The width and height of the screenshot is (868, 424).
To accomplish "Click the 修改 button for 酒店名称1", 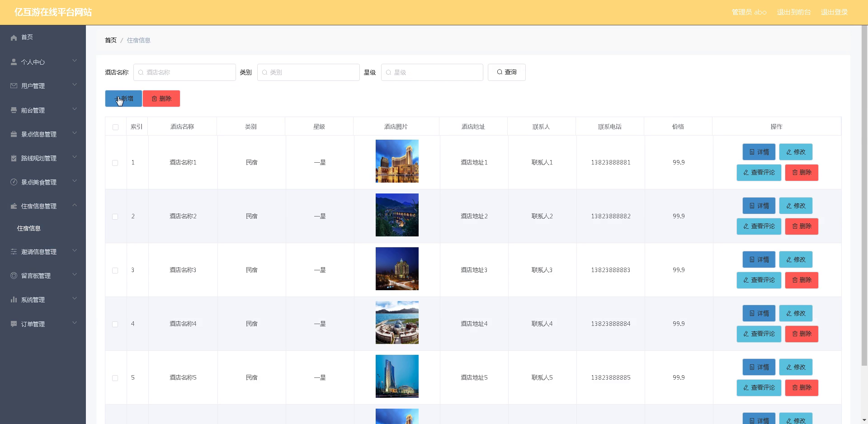I will [x=796, y=152].
